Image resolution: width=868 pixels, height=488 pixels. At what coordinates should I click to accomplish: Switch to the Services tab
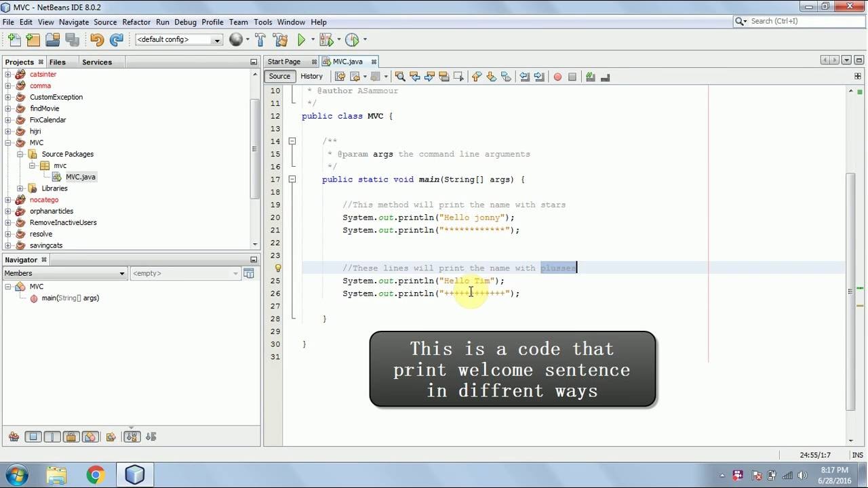97,62
